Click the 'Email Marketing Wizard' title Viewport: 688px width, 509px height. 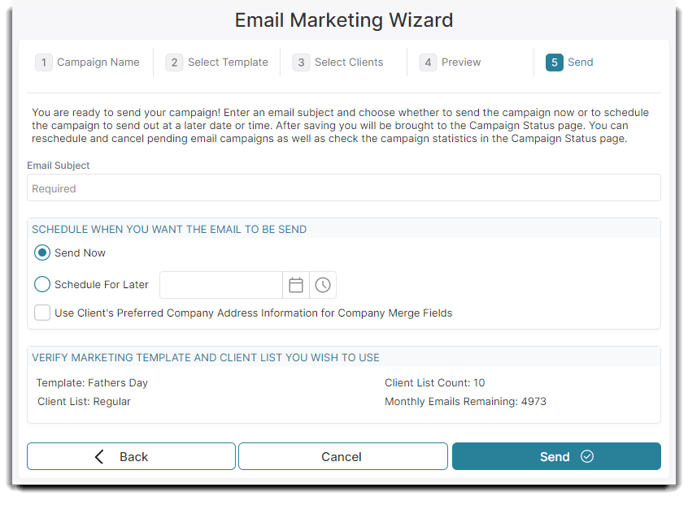(x=344, y=20)
